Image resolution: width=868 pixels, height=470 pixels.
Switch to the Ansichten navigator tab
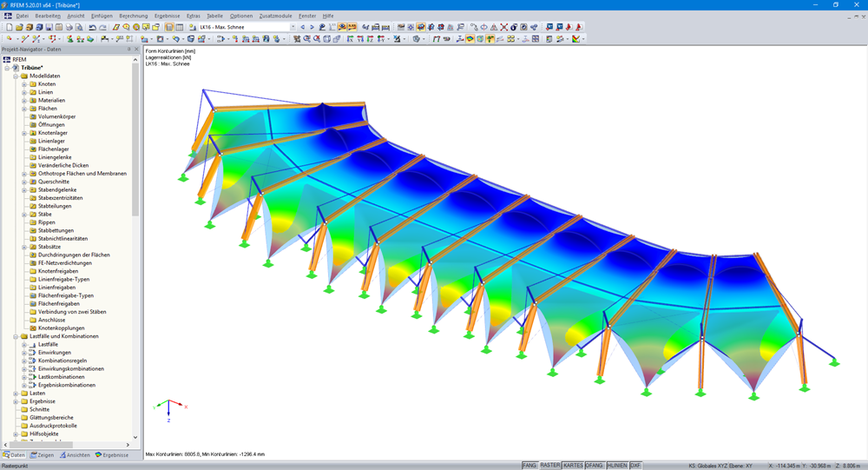click(x=75, y=455)
